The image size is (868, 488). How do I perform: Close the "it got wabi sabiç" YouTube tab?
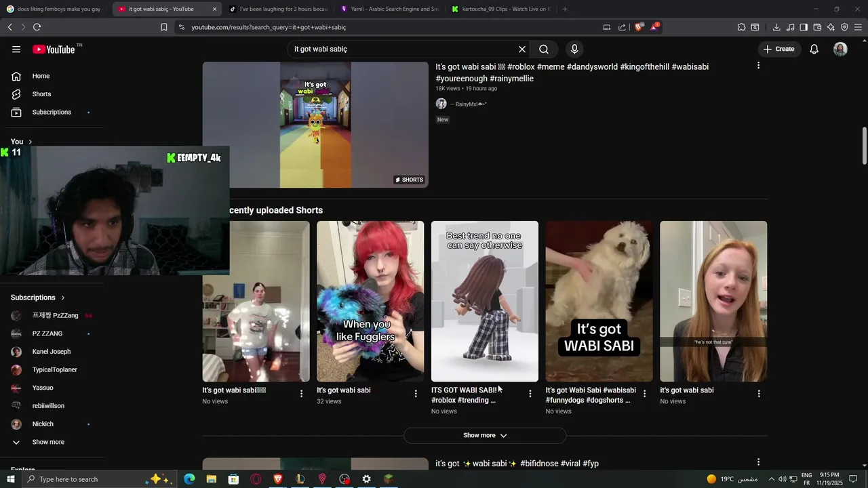point(214,9)
